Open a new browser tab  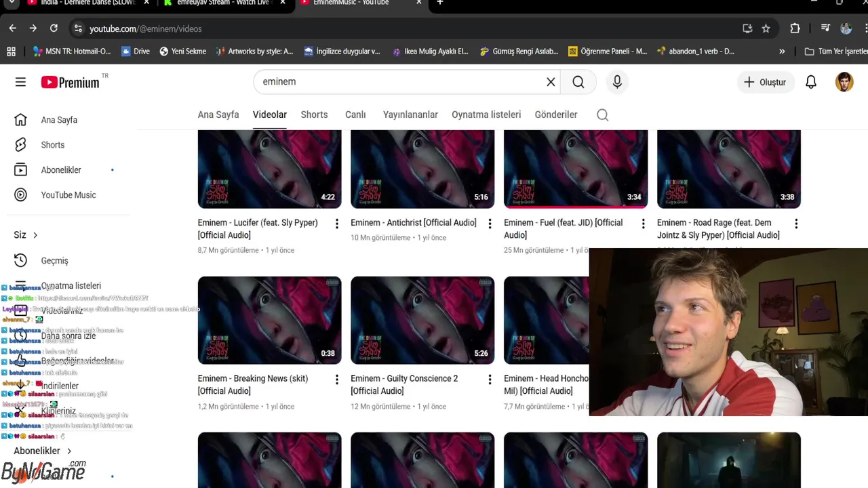[x=439, y=3]
